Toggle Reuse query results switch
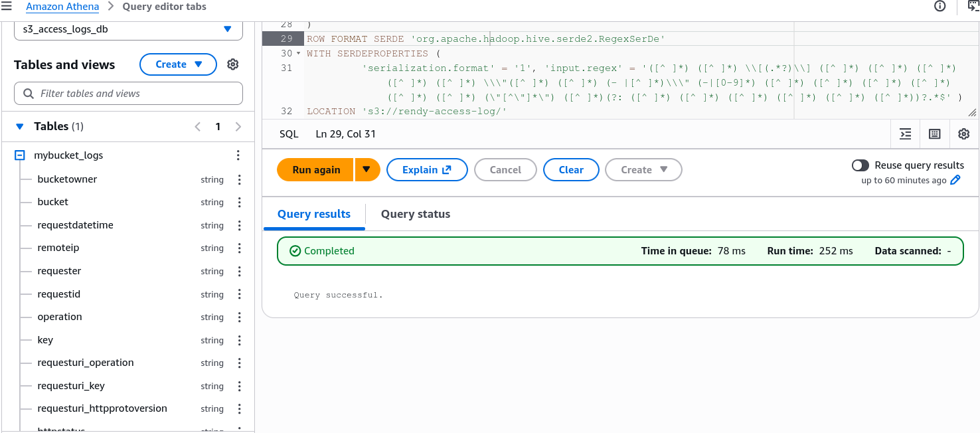The height and width of the screenshot is (433, 980). coord(860,165)
